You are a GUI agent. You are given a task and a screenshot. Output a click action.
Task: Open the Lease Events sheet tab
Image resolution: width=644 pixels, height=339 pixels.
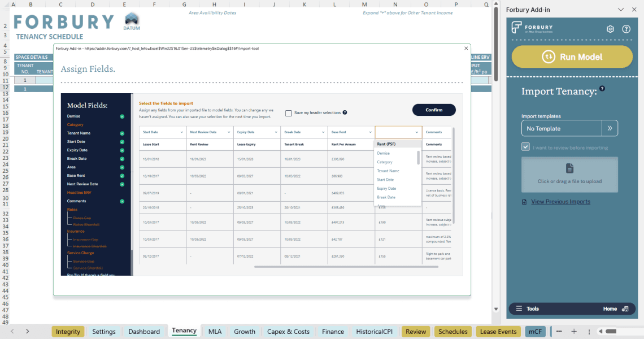pos(499,332)
